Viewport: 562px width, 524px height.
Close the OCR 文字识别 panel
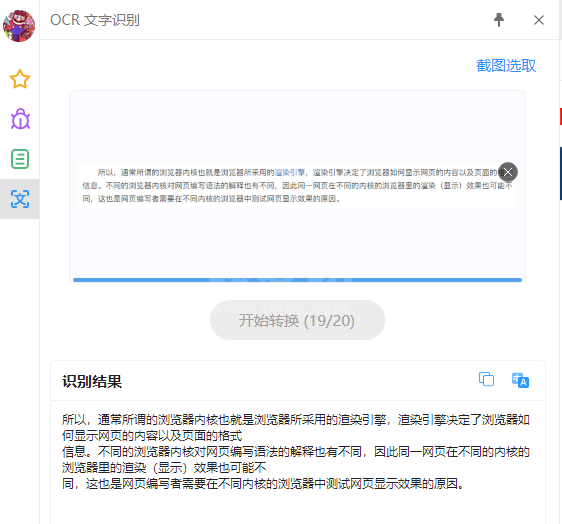(x=539, y=20)
